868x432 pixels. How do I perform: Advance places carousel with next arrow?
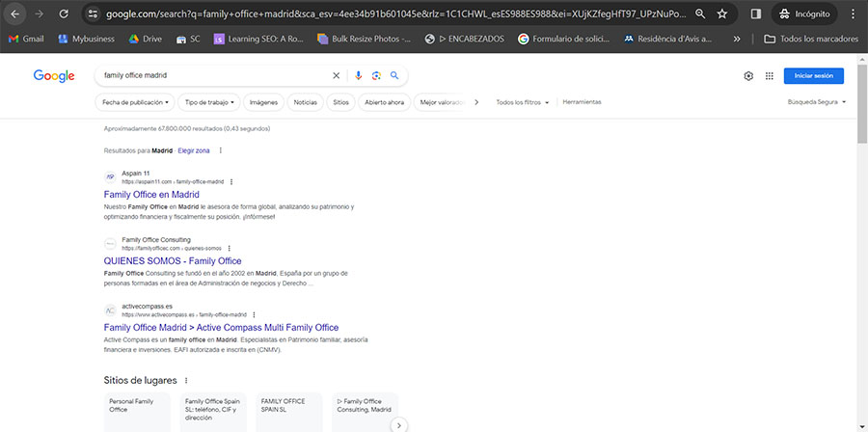[399, 425]
